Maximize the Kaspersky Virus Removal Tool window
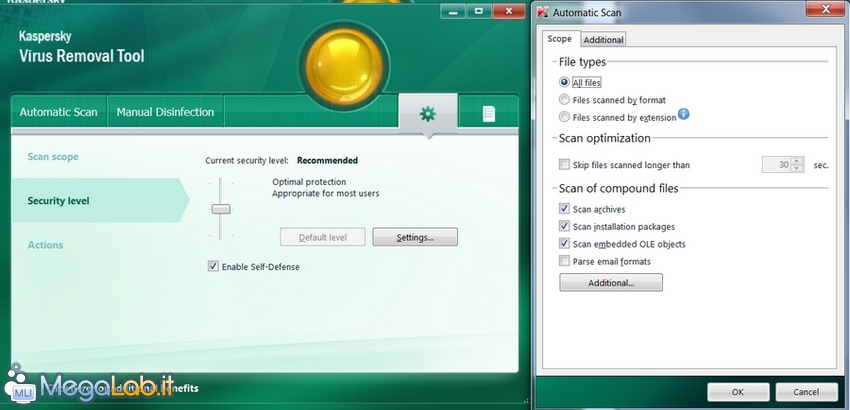The height and width of the screenshot is (410, 850). click(479, 11)
